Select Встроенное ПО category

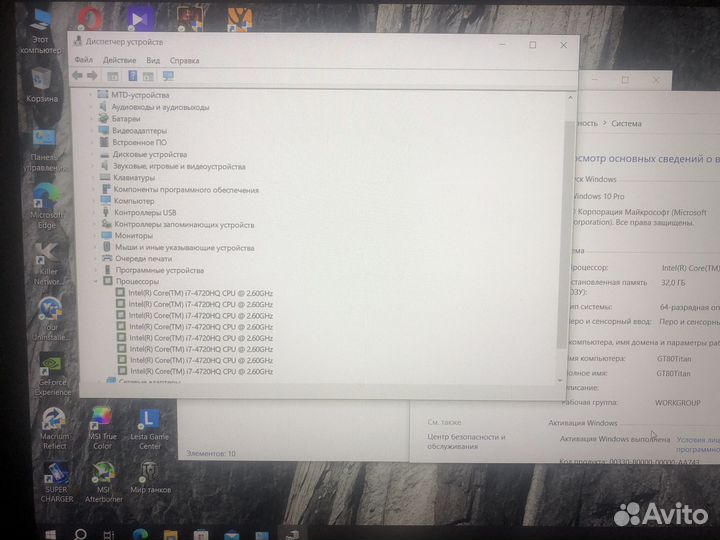pyautogui.click(x=140, y=142)
